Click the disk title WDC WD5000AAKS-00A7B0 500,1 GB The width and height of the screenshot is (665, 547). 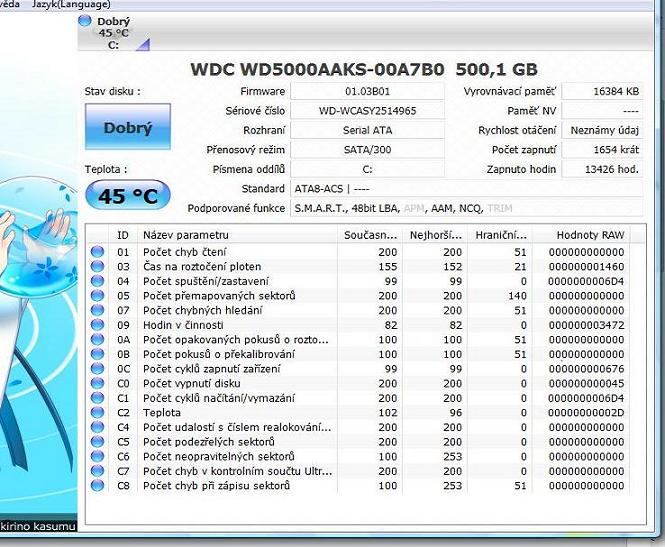tap(364, 70)
